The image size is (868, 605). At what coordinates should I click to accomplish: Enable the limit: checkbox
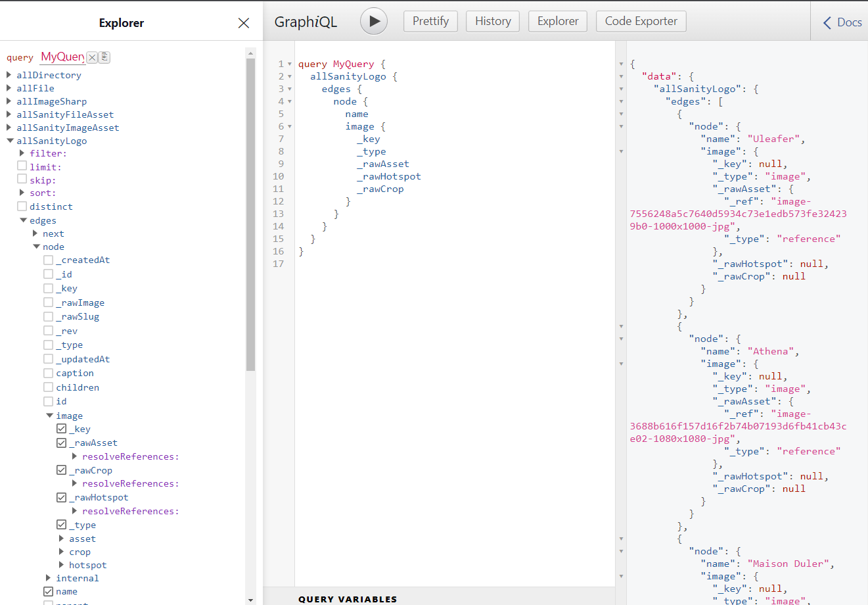click(x=22, y=166)
